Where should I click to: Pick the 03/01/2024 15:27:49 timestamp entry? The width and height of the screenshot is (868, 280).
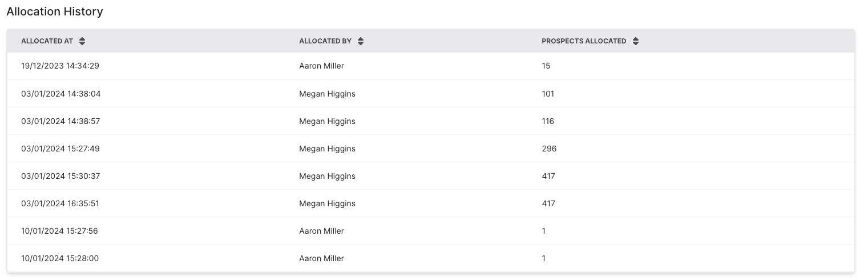tap(60, 149)
